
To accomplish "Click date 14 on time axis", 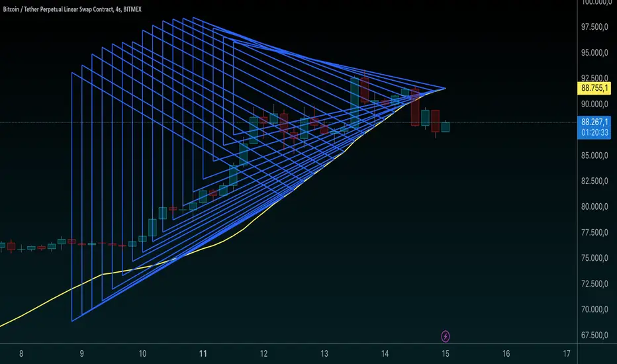I will [385, 354].
